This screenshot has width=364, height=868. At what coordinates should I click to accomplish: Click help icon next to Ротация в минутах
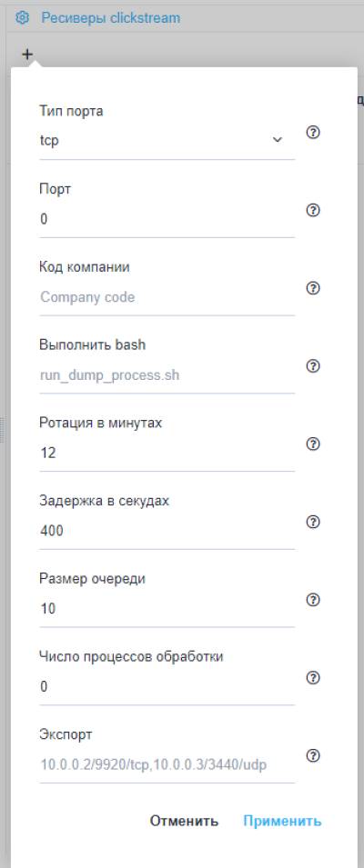[x=314, y=444]
